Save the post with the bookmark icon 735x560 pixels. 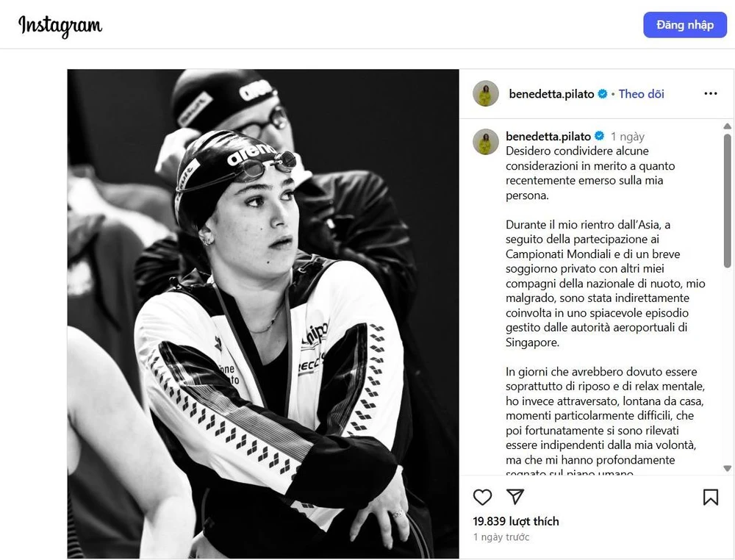(x=711, y=497)
